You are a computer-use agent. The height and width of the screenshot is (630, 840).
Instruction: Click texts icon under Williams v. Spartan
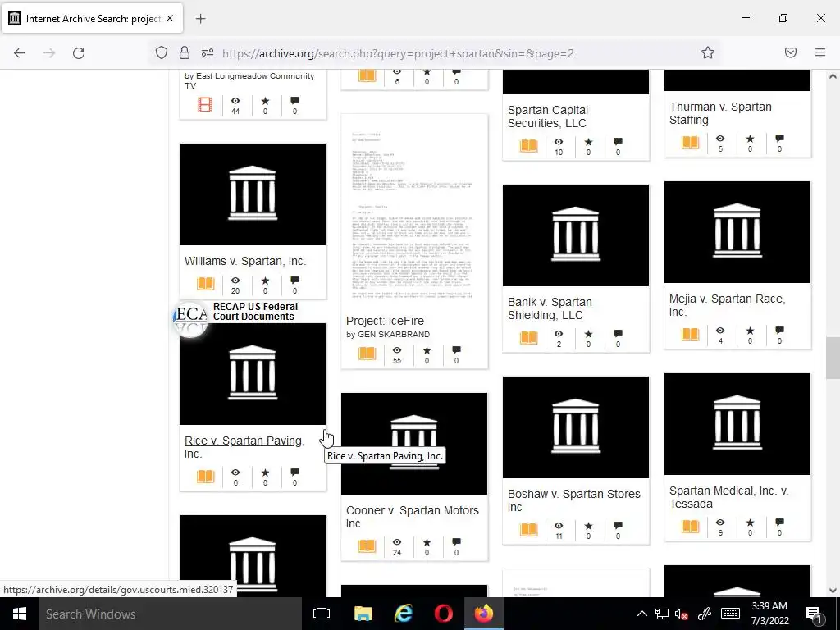coord(205,283)
